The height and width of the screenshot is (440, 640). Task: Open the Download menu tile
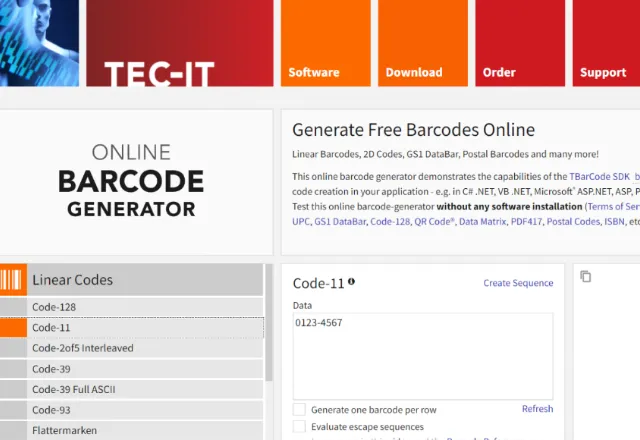[423, 43]
